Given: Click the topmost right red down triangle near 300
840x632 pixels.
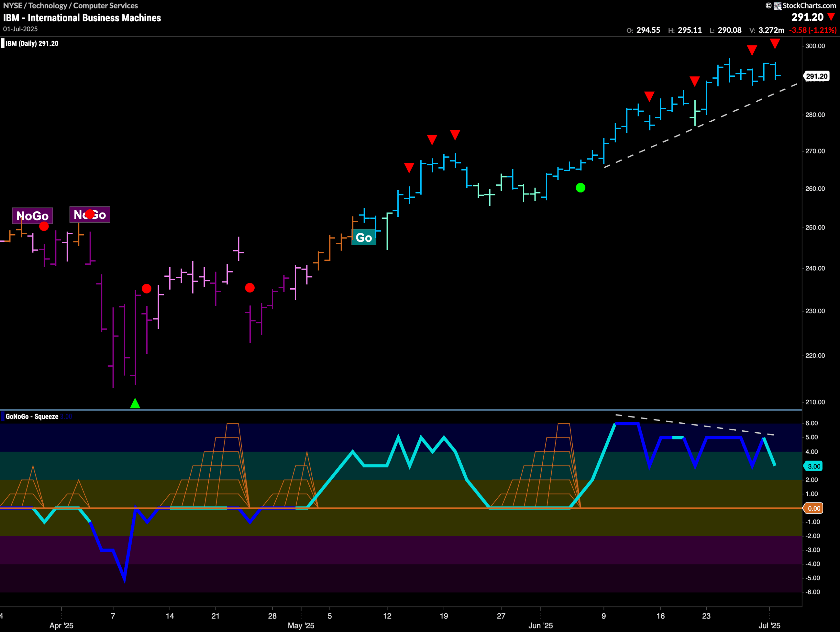Looking at the screenshot, I should pos(775,44).
